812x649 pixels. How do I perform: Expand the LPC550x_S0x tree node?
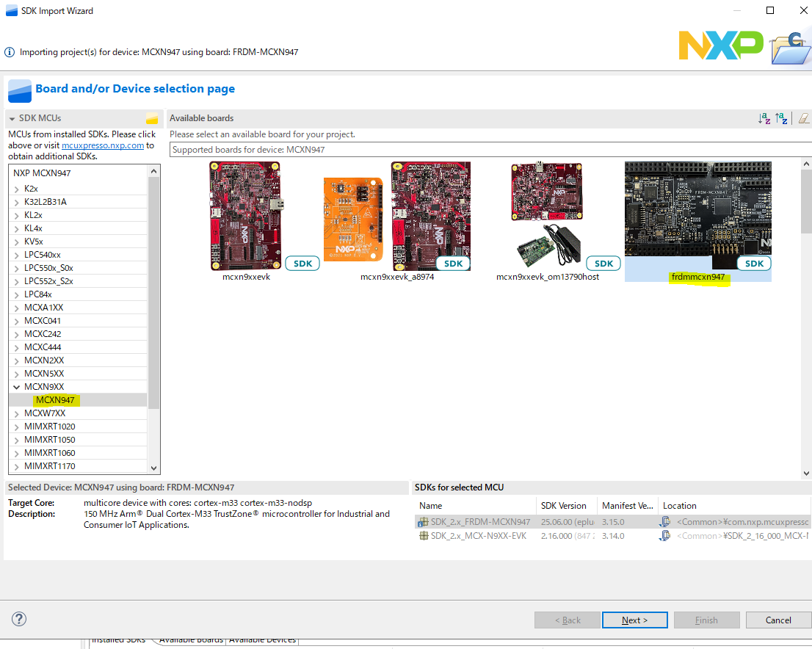pyautogui.click(x=17, y=268)
